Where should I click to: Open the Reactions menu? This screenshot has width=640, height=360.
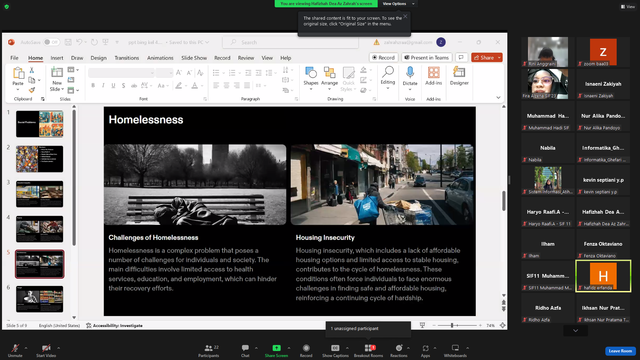[x=399, y=350]
